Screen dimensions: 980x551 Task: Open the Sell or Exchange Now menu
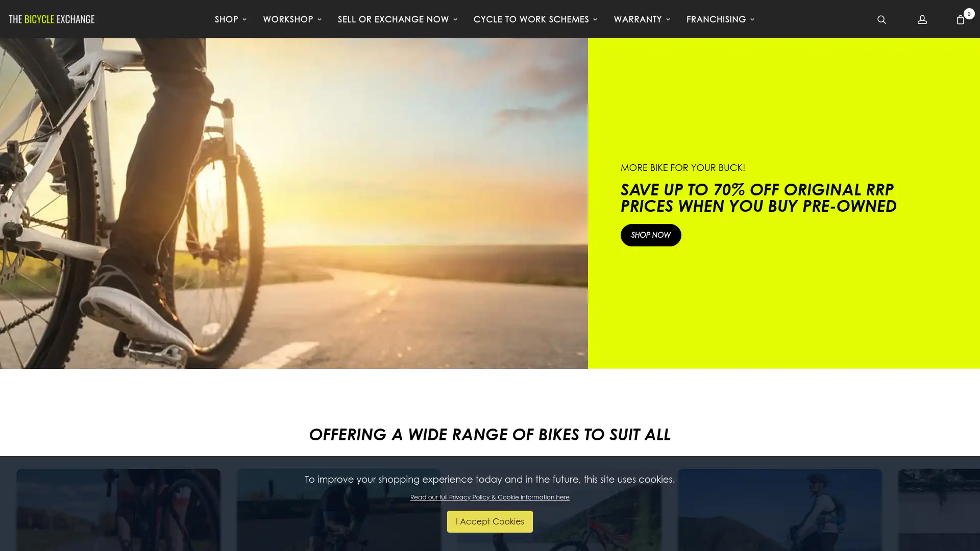(397, 19)
